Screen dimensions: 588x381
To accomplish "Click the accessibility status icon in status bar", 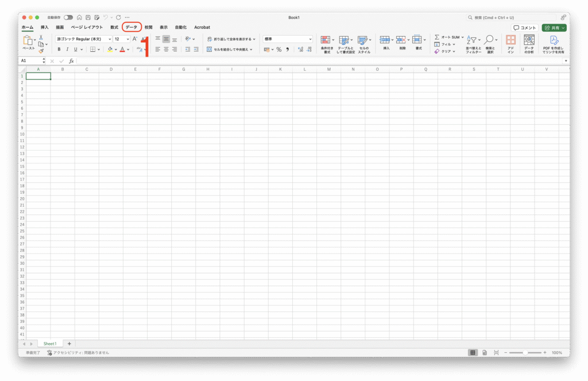I will click(x=49, y=352).
